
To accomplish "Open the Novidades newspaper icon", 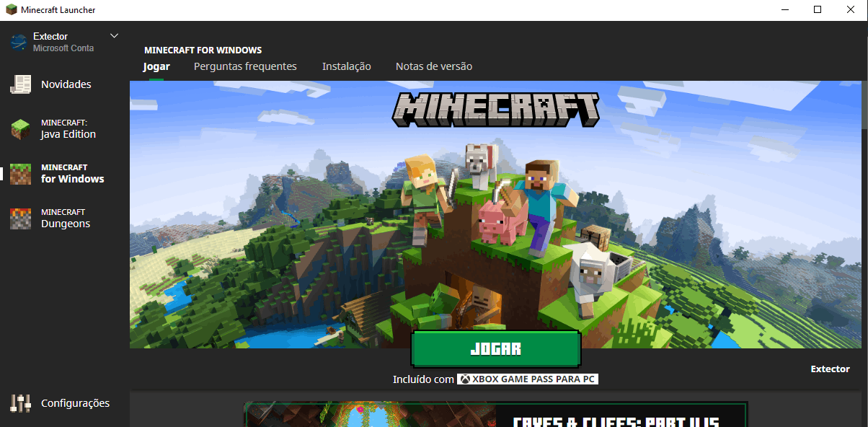I will 20,84.
